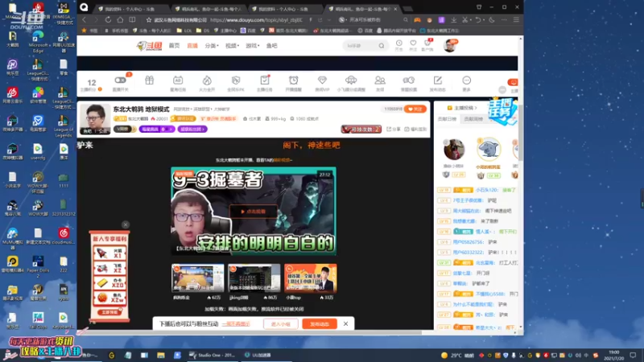
Task: Play the 9-3 掘墓者 replay video
Action: 254,212
